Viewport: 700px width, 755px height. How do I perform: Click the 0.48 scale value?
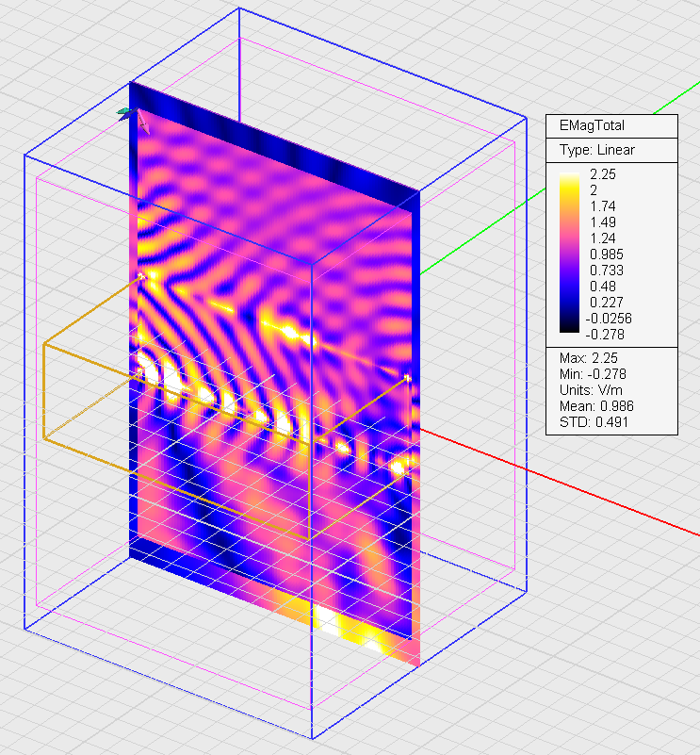(603, 286)
